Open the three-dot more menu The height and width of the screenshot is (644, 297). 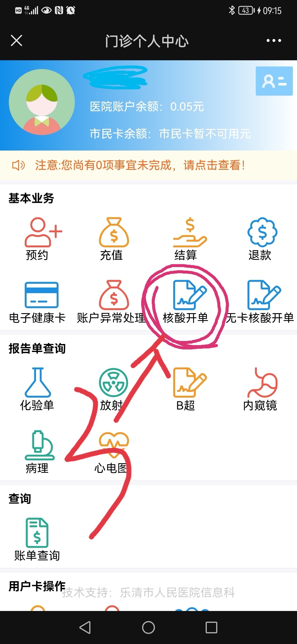click(274, 40)
